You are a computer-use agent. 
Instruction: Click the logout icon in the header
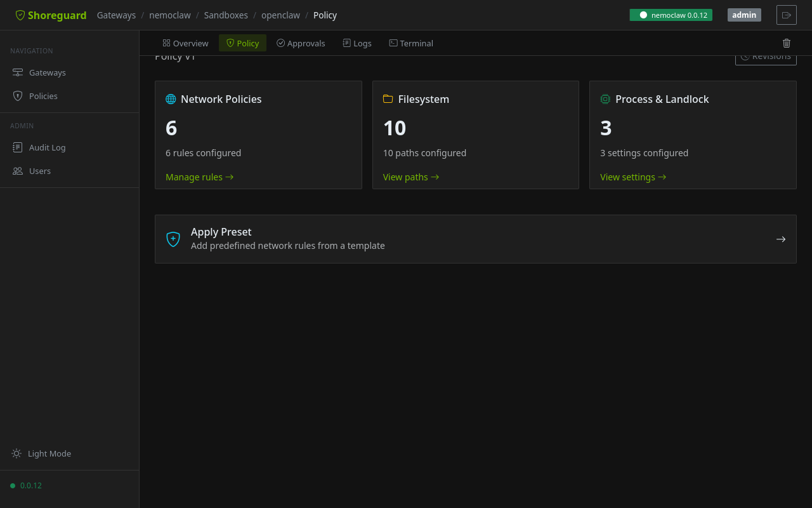787,15
